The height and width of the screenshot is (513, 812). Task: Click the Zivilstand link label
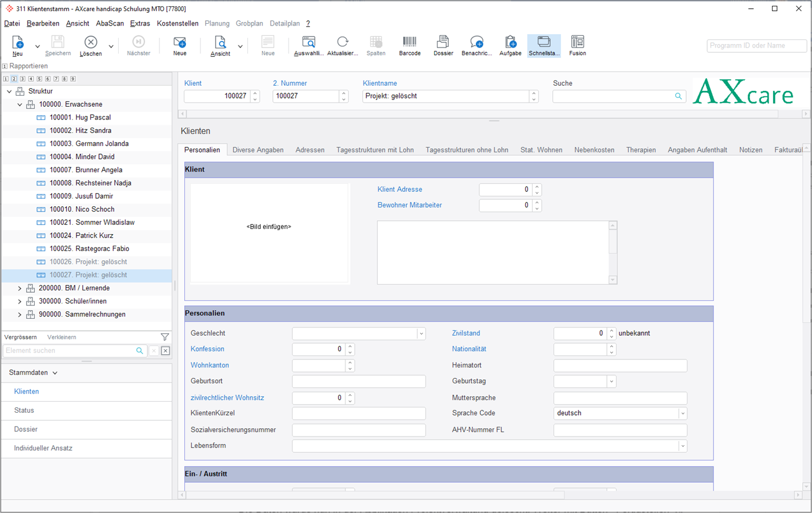466,333
